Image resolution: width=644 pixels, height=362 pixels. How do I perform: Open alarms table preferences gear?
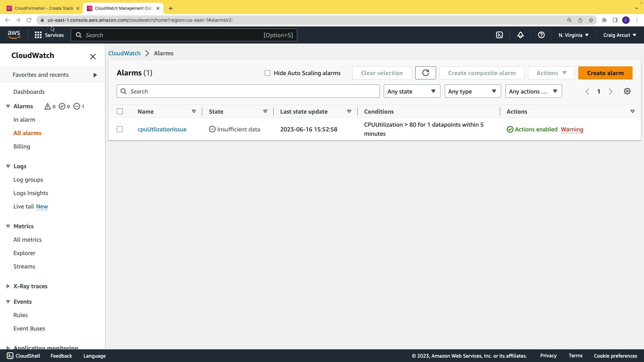point(627,91)
